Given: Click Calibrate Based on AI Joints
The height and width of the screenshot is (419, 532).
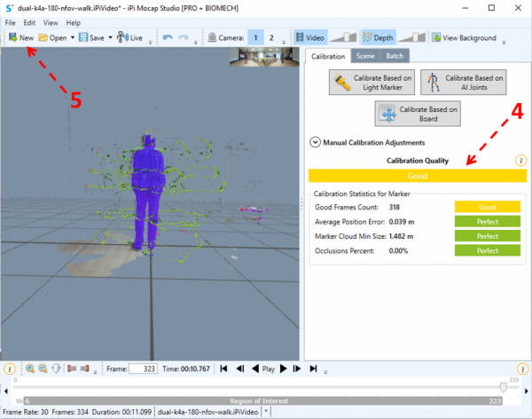Looking at the screenshot, I should tap(464, 83).
